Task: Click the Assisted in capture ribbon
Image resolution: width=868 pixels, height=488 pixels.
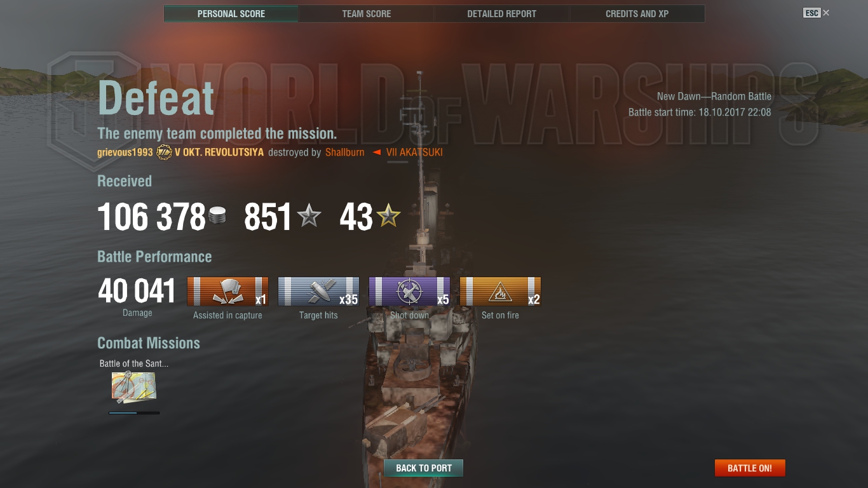Action: tap(227, 292)
